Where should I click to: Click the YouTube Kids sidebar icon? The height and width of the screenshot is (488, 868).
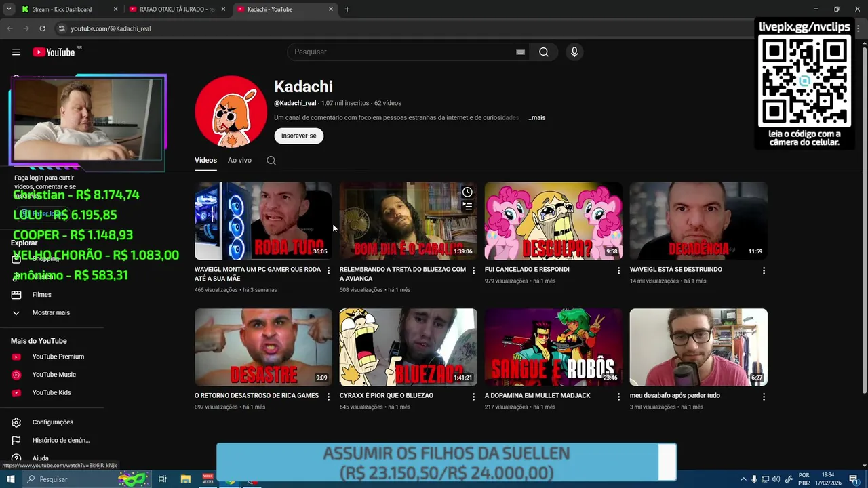(16, 393)
